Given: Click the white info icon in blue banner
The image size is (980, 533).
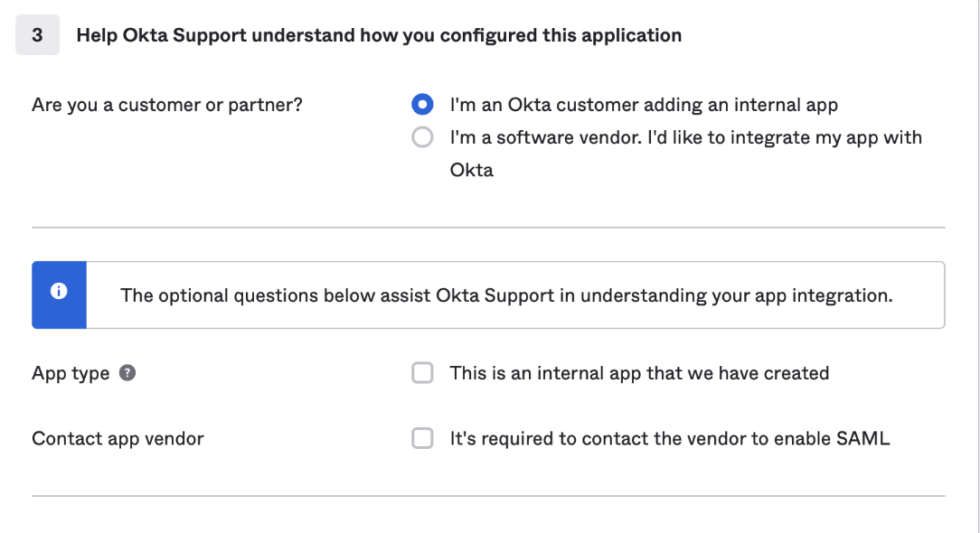Looking at the screenshot, I should pyautogui.click(x=60, y=292).
